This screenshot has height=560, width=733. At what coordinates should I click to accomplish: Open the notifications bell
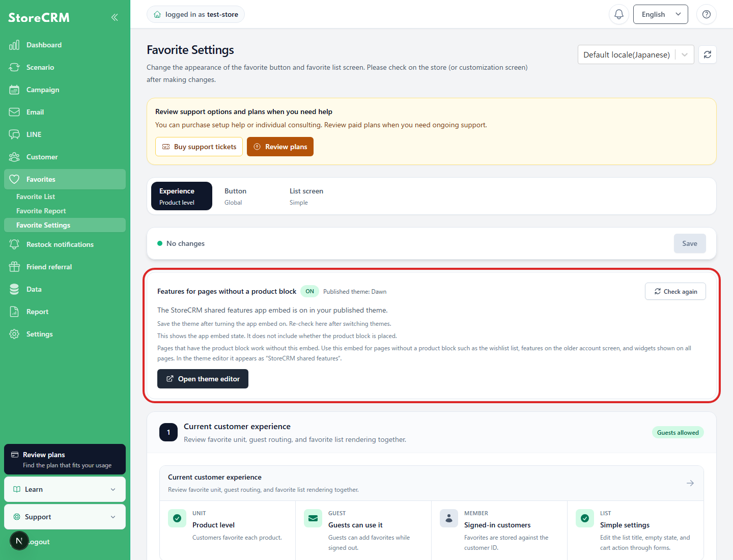(619, 14)
